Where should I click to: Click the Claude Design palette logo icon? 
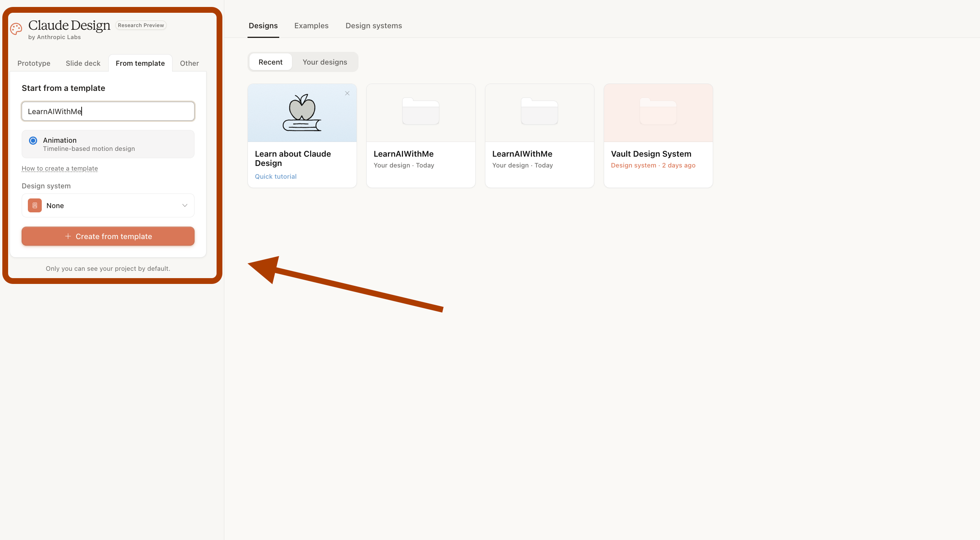(x=16, y=29)
